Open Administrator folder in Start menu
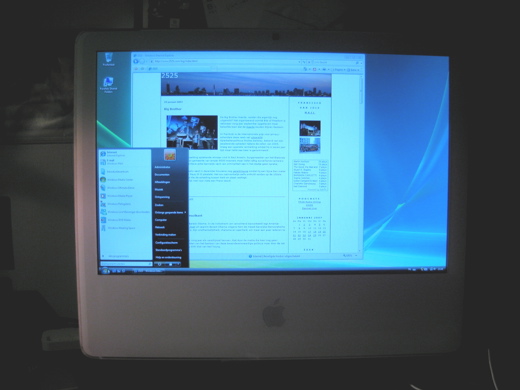This screenshot has height=390, width=520. coord(162,167)
